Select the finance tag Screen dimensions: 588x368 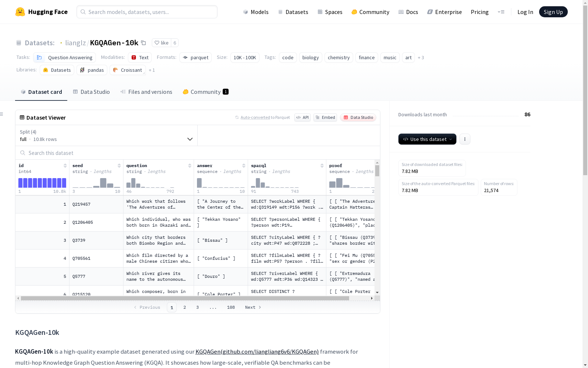click(366, 57)
